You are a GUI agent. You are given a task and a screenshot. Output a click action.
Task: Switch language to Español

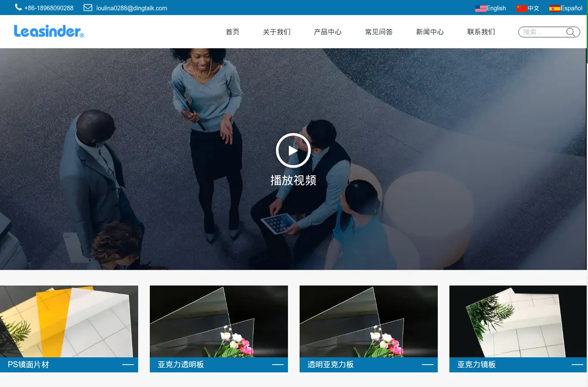pos(571,8)
